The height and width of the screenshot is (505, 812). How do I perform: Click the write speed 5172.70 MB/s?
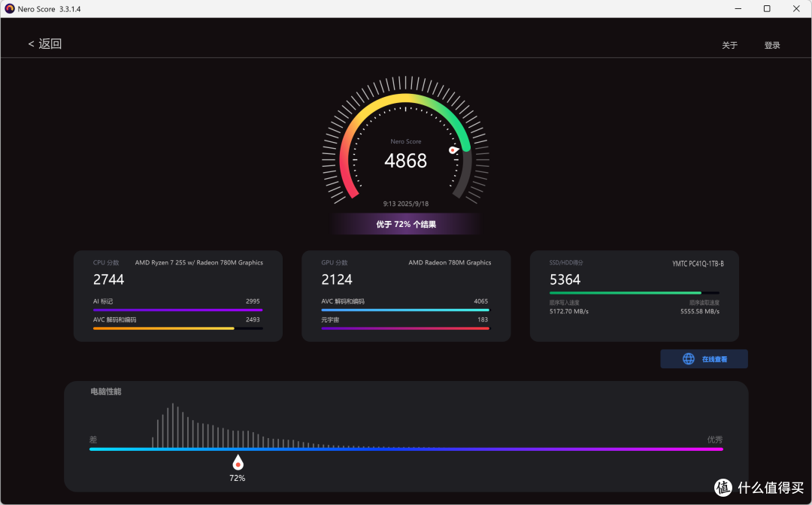click(568, 311)
